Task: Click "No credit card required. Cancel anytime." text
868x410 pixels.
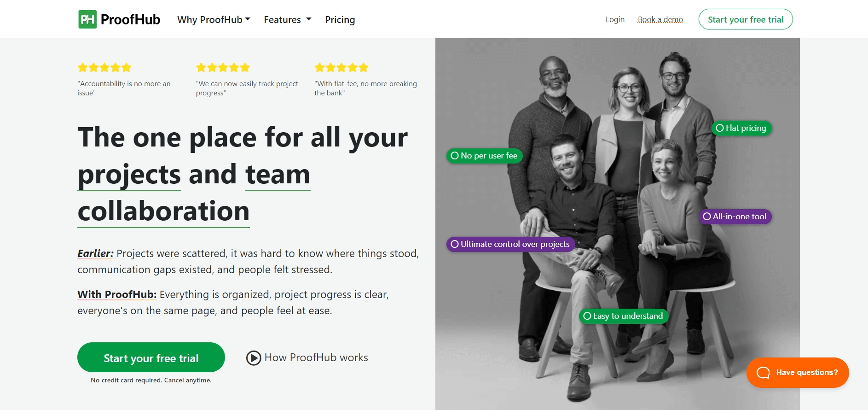Action: coord(151,380)
